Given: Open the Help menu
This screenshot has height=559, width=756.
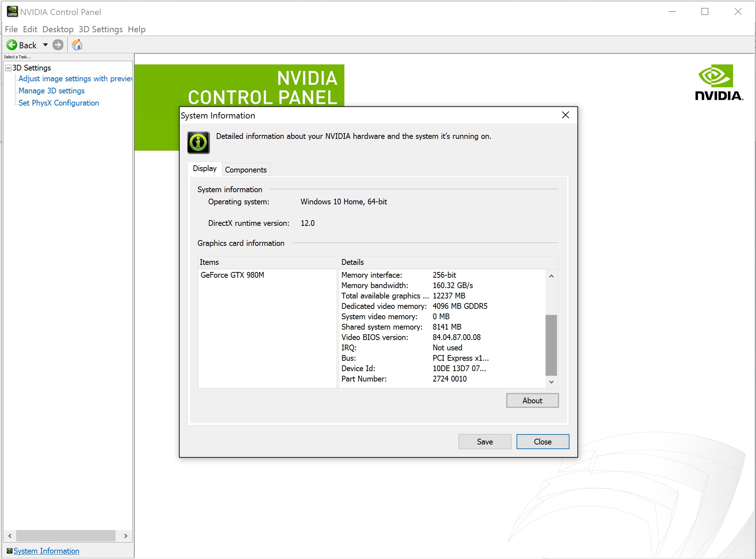Looking at the screenshot, I should coord(137,29).
